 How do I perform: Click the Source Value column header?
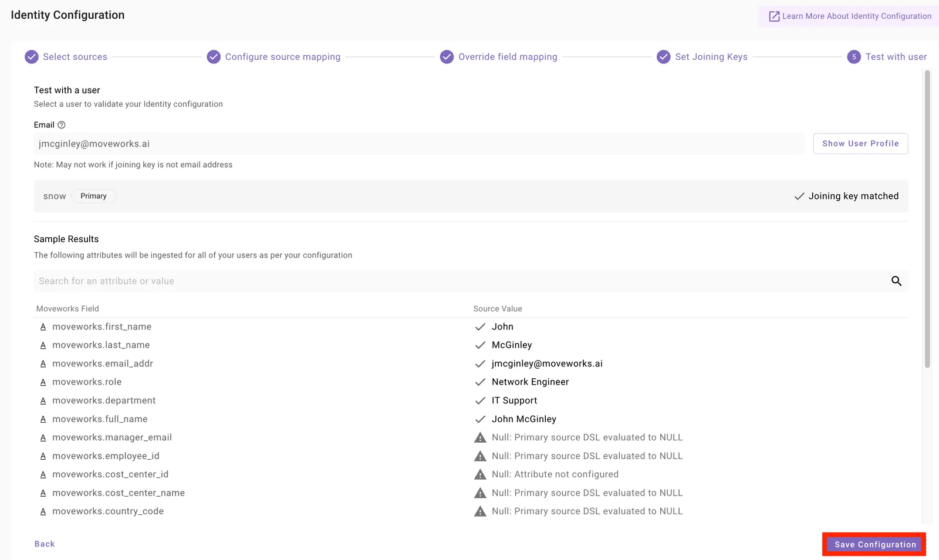[498, 309]
